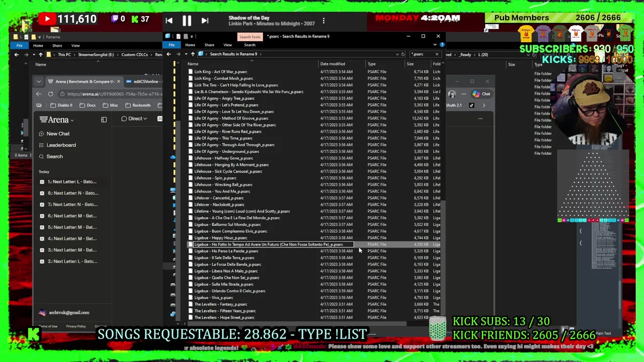Open File menu in left explorer window
This screenshot has height=362, width=644.
click(19, 46)
